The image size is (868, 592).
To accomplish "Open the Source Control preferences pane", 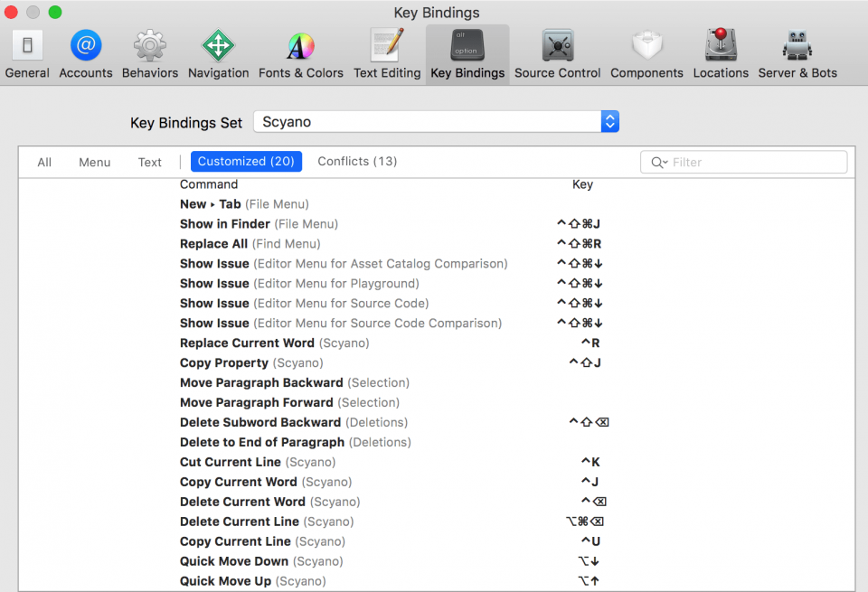I will 557,52.
